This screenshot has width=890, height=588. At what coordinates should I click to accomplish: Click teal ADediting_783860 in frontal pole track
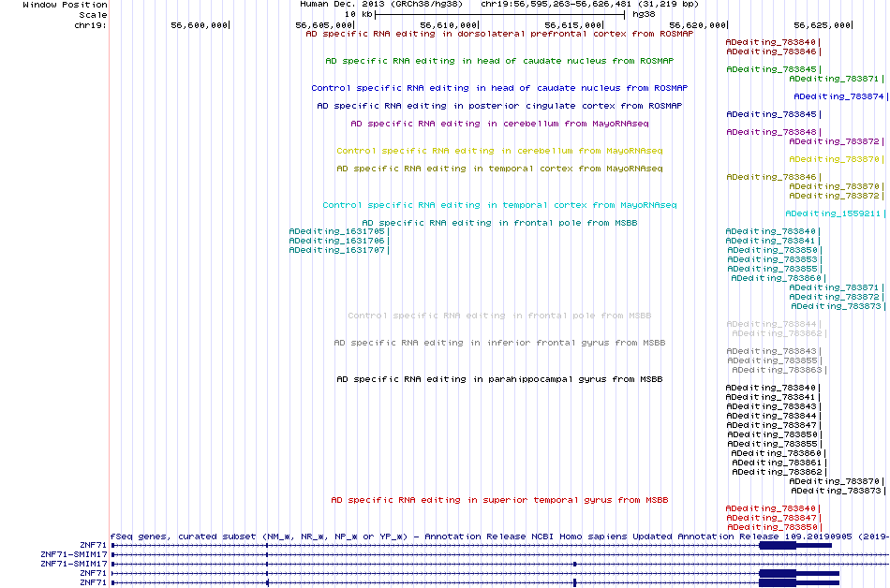(x=778, y=278)
